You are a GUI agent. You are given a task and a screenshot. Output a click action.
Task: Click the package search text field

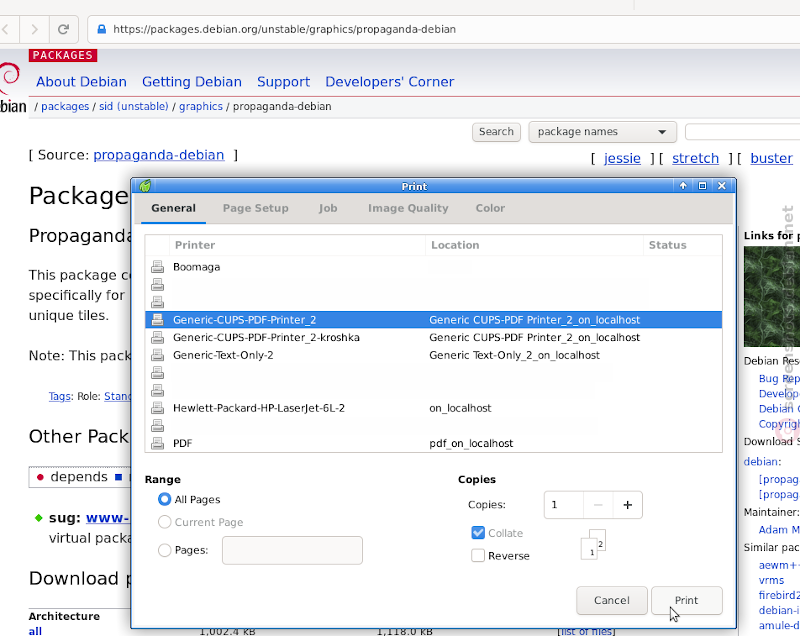click(x=742, y=132)
